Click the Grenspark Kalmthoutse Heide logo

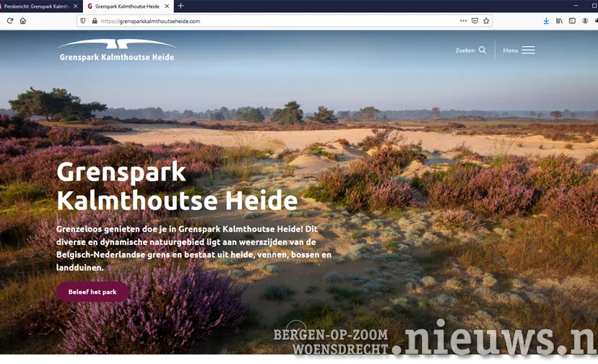click(117, 51)
